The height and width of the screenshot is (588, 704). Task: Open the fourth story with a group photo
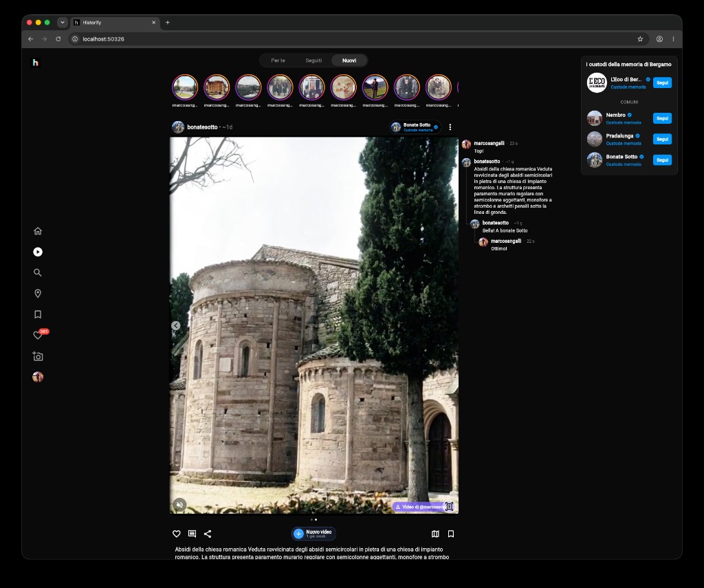click(x=280, y=87)
